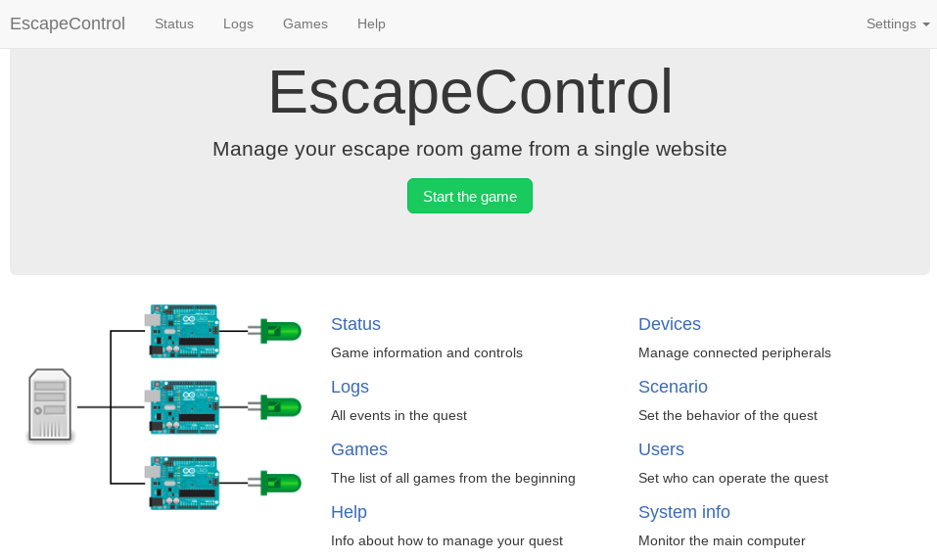The image size is (937, 560).
Task: Open the System info link
Action: [684, 512]
